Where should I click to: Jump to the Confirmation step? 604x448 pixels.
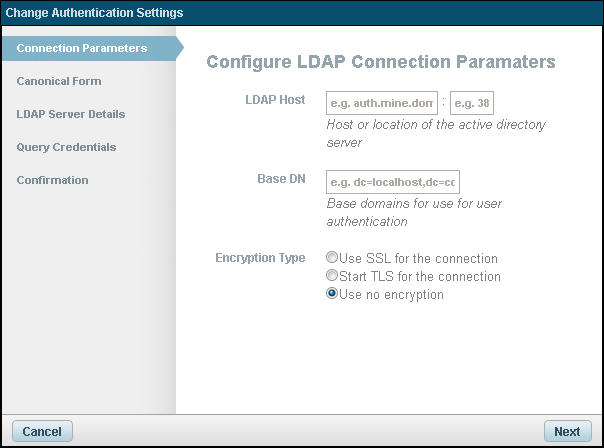point(52,180)
